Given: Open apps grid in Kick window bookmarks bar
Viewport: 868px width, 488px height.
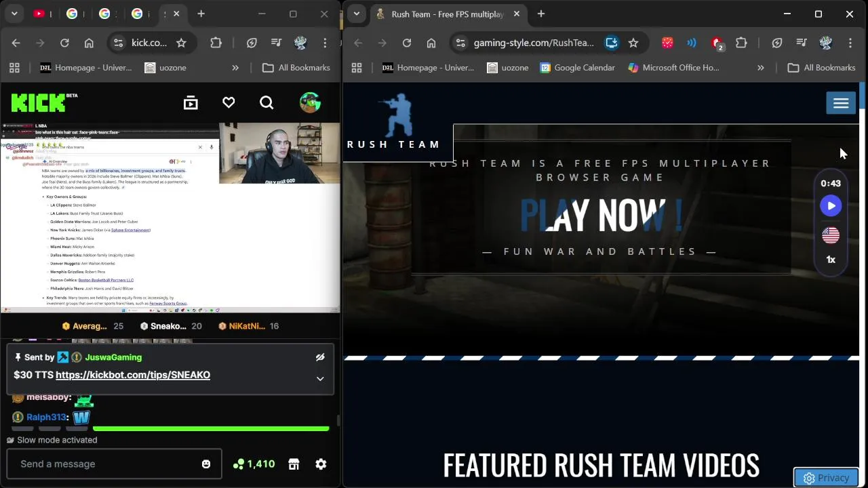Looking at the screenshot, I should pos(14,68).
